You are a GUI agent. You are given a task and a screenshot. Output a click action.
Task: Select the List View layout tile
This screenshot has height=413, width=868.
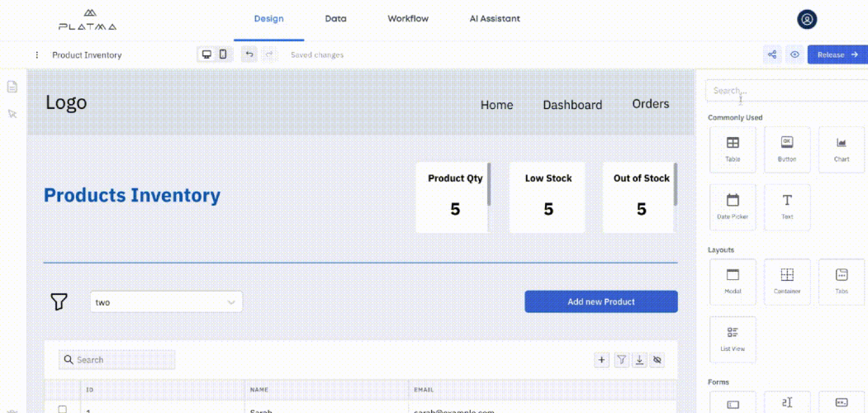(x=733, y=339)
